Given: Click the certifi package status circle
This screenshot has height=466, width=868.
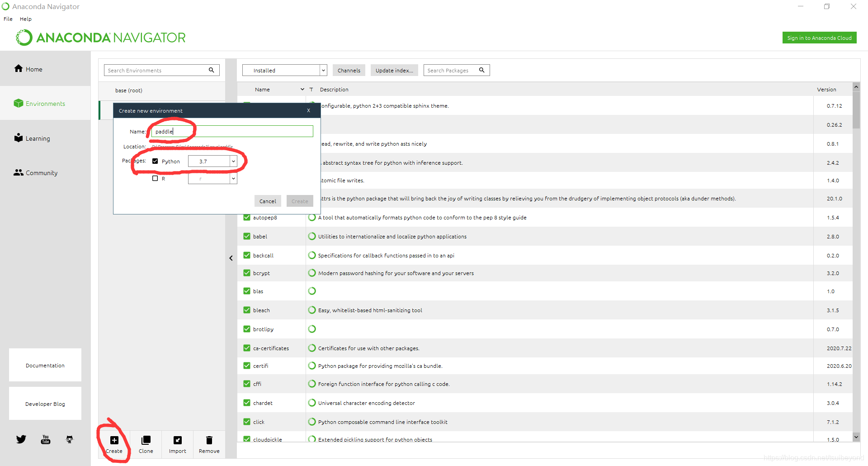Looking at the screenshot, I should click(312, 366).
